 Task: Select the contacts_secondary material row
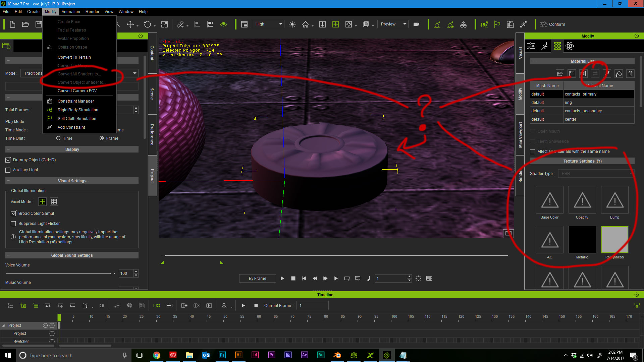pyautogui.click(x=582, y=111)
